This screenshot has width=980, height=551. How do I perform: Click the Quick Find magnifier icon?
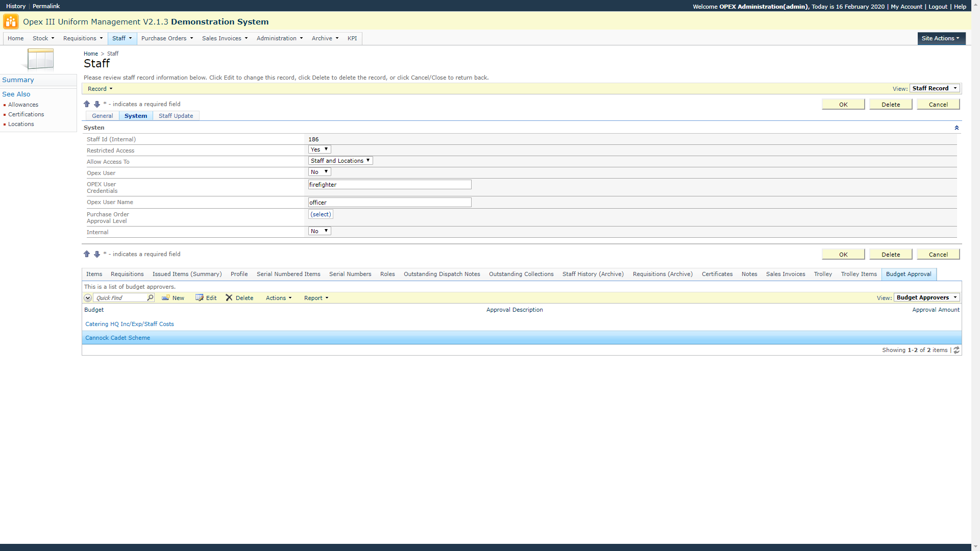click(150, 297)
